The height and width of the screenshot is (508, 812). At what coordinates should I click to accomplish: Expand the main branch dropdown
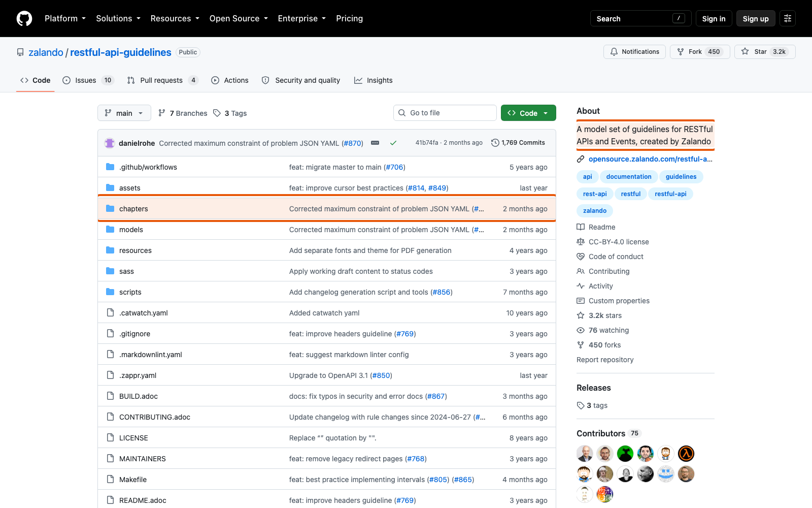124,113
